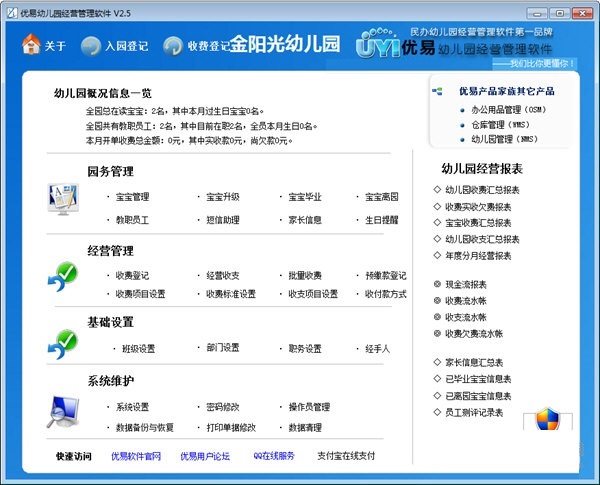
Task: Open 数据清理
Action: point(305,427)
